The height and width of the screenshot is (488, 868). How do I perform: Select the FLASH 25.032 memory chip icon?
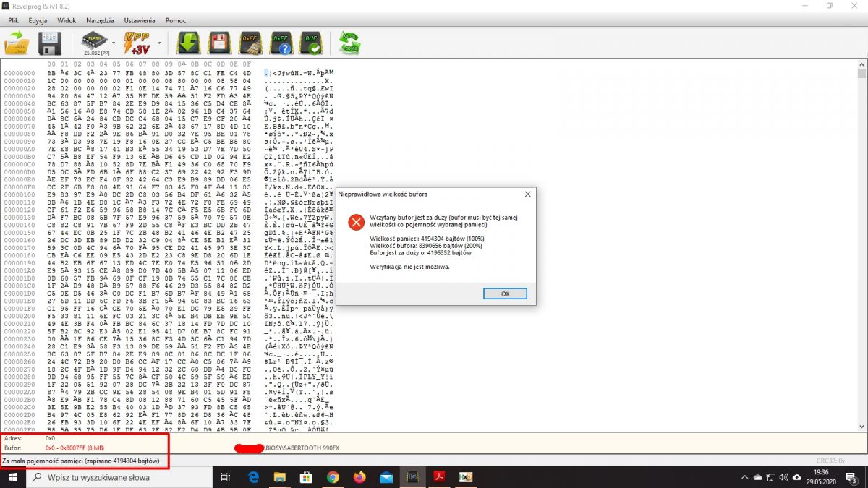[x=94, y=44]
